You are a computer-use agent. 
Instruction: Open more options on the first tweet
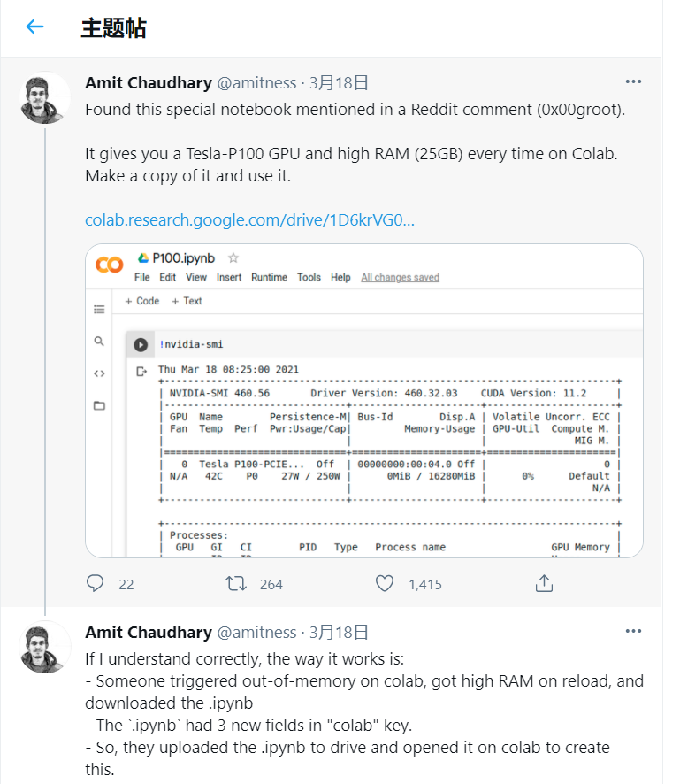(633, 82)
